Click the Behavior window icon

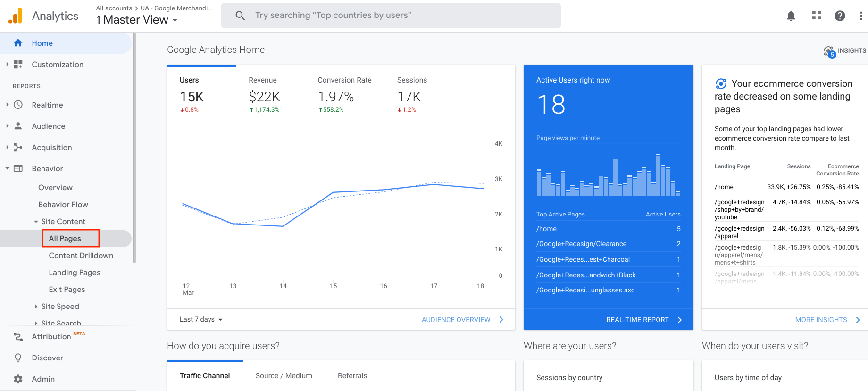18,168
